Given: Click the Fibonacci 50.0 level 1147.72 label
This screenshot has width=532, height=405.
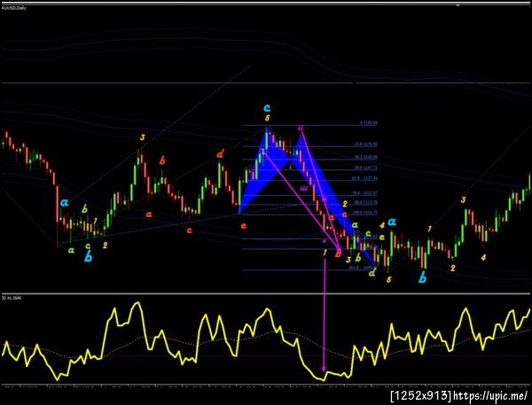Looking at the screenshot, I should pos(365,167).
